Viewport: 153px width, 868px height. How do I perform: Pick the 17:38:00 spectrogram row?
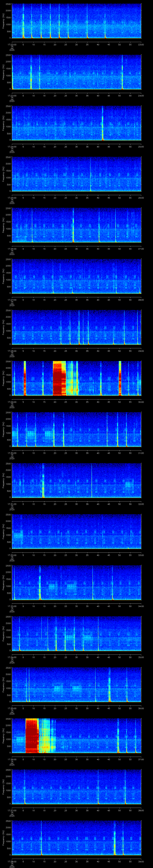pos(77,838)
